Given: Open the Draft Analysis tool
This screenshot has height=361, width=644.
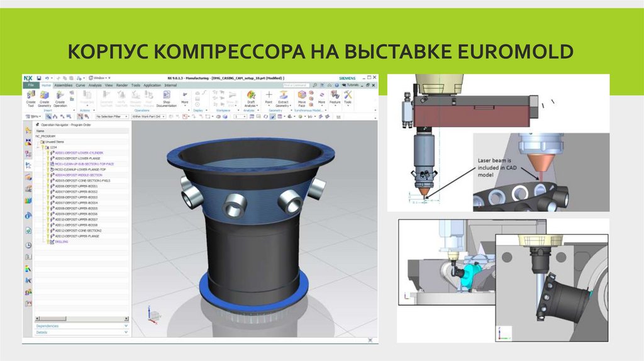Looking at the screenshot, I should click(x=250, y=99).
